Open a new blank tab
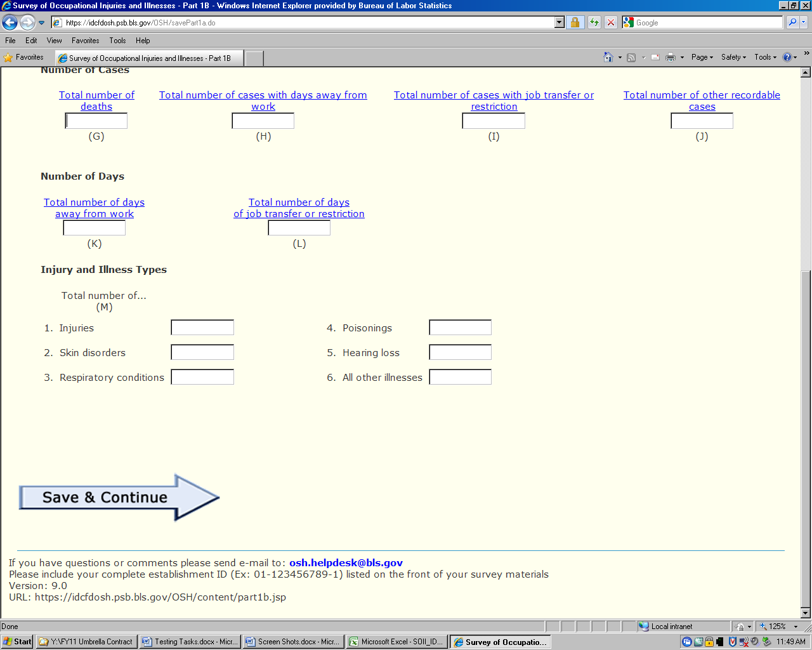 tap(254, 58)
